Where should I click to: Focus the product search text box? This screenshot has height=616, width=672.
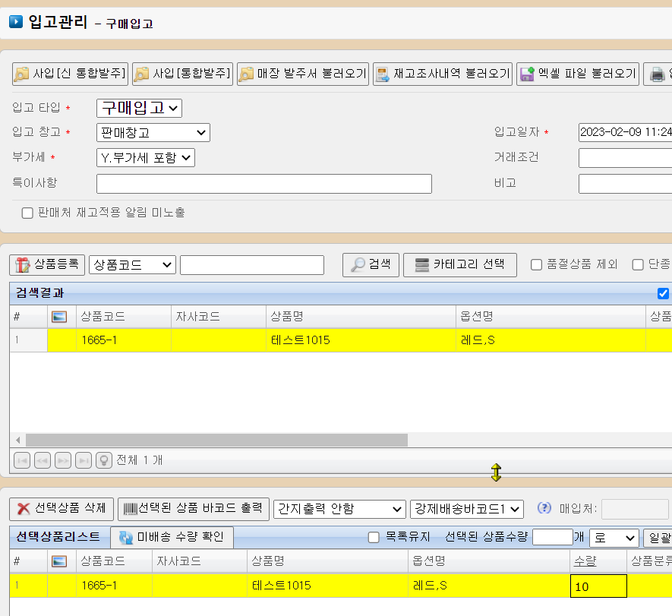(x=252, y=265)
